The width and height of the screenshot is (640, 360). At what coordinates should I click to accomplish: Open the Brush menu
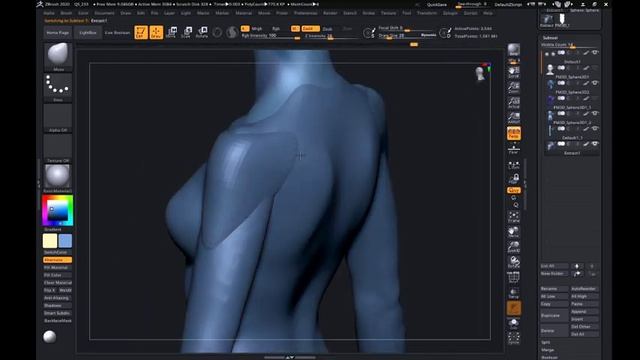pos(66,13)
